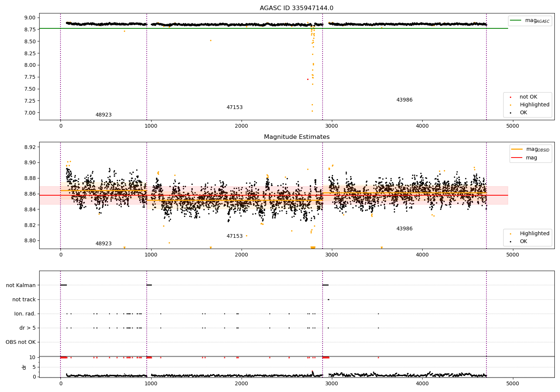Select '47153' label in Magnitude Estimates plot
This screenshot has height=392, width=560.
pos(234,236)
